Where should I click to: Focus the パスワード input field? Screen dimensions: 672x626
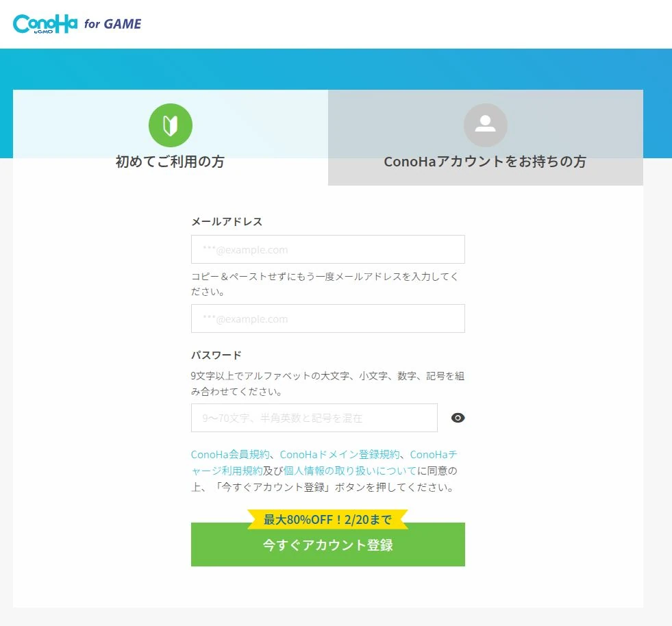coord(314,418)
